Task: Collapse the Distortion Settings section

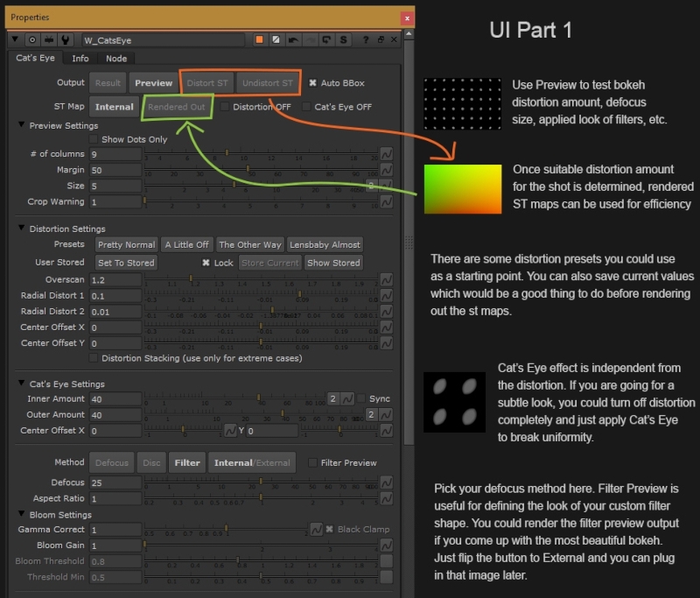Action: coord(22,229)
